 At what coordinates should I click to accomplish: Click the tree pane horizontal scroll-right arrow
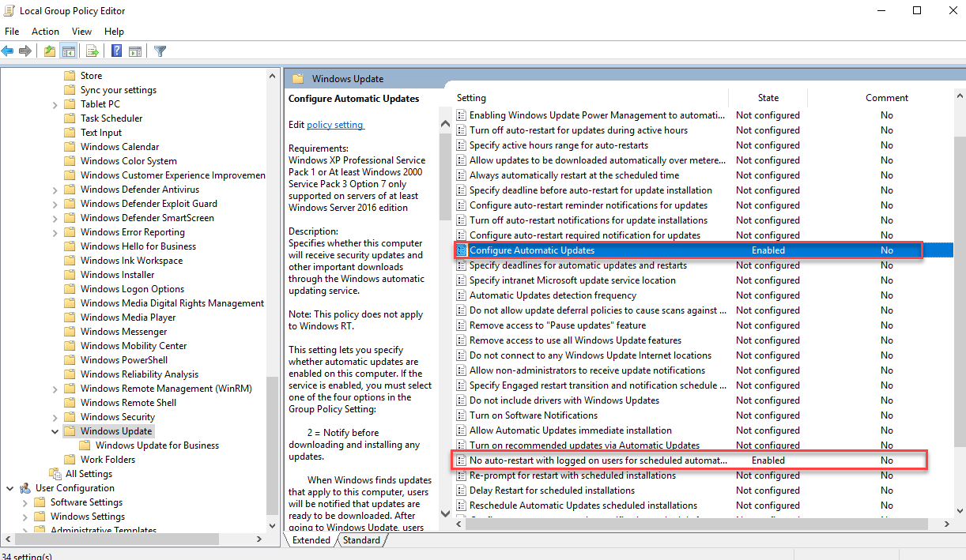point(260,540)
